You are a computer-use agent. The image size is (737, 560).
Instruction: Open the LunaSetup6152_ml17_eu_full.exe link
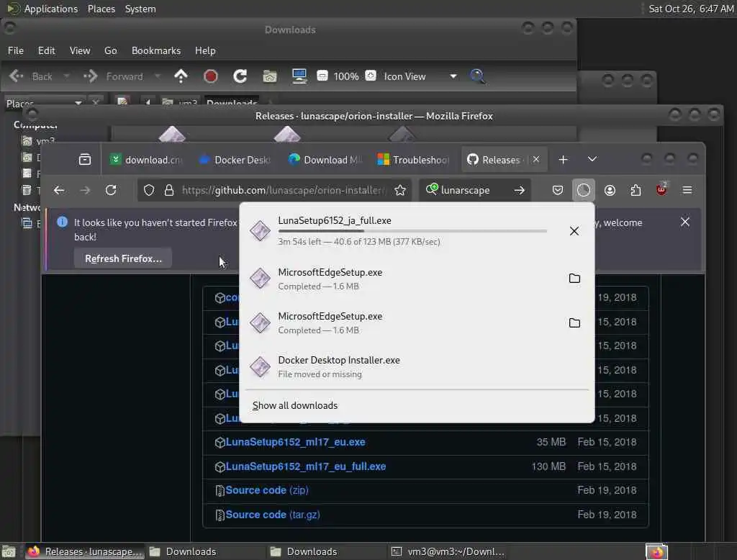click(305, 466)
